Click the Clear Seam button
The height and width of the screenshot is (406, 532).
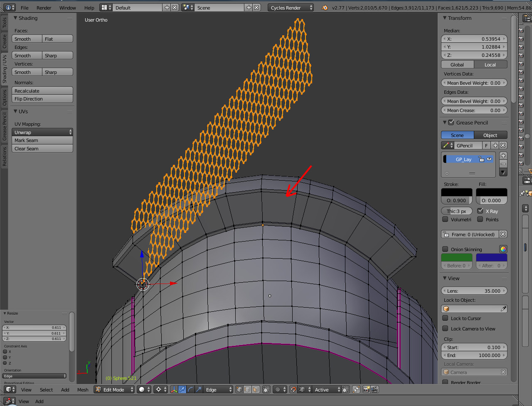point(42,149)
